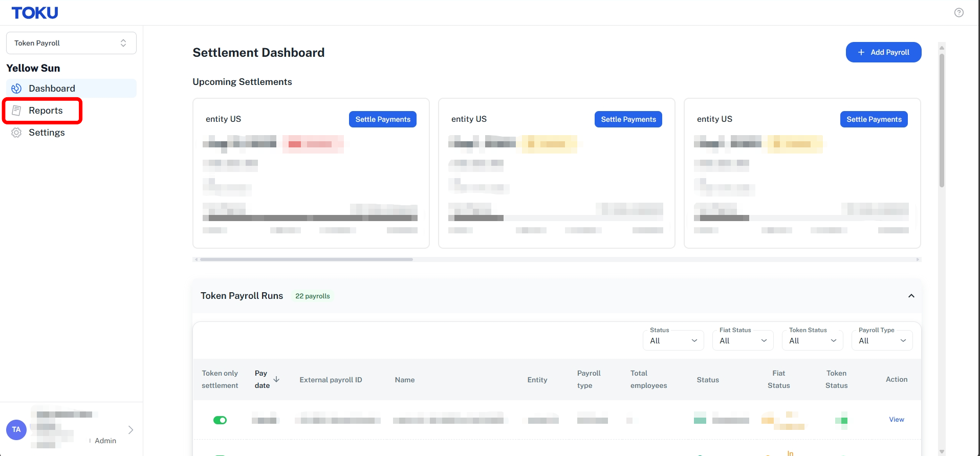Click the TA user avatar
980x456 pixels.
[16, 430]
